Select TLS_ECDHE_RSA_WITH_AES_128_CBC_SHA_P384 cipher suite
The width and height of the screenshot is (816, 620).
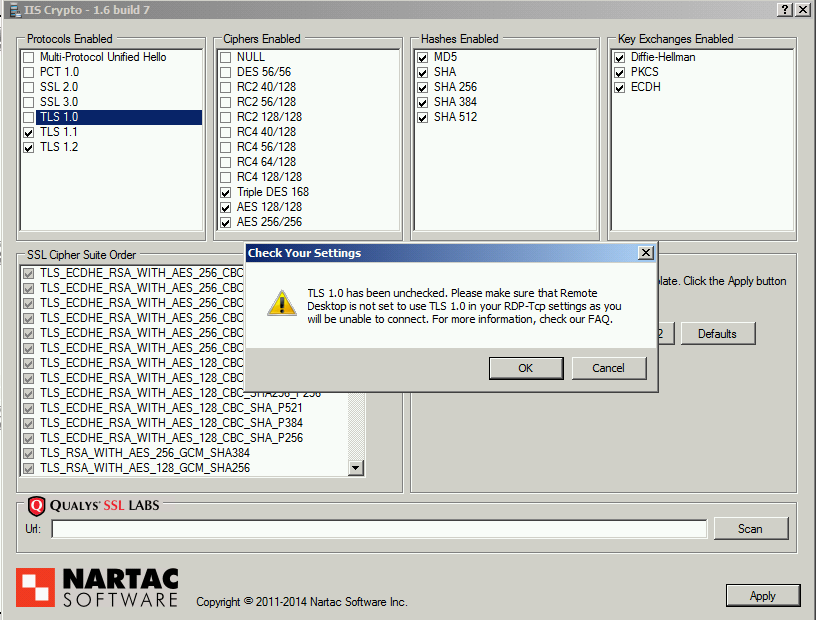(171, 423)
